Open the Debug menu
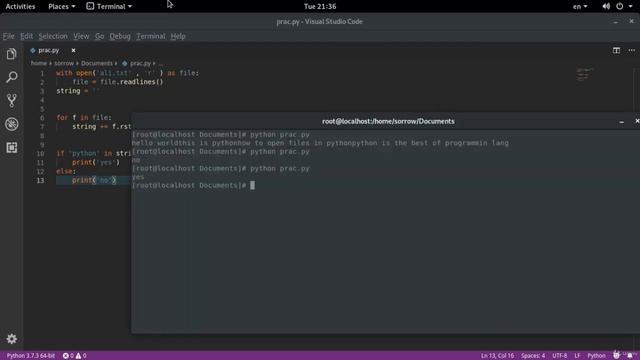640x360 pixels. point(120,36)
